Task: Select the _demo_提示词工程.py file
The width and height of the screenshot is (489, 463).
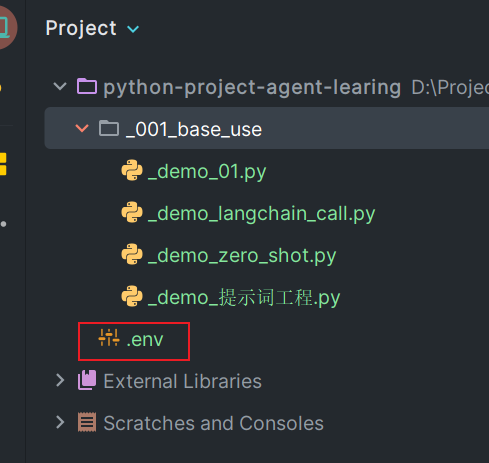Action: pyautogui.click(x=244, y=298)
